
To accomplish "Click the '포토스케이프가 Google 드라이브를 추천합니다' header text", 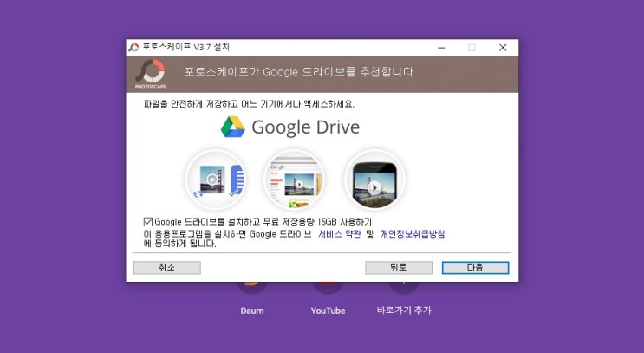I will [x=298, y=72].
